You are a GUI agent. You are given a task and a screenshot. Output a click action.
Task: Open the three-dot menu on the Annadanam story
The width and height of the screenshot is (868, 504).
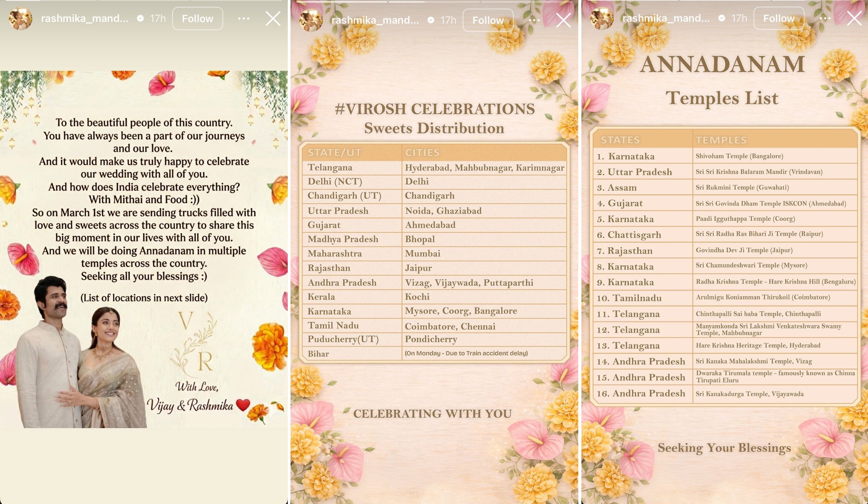(x=825, y=18)
